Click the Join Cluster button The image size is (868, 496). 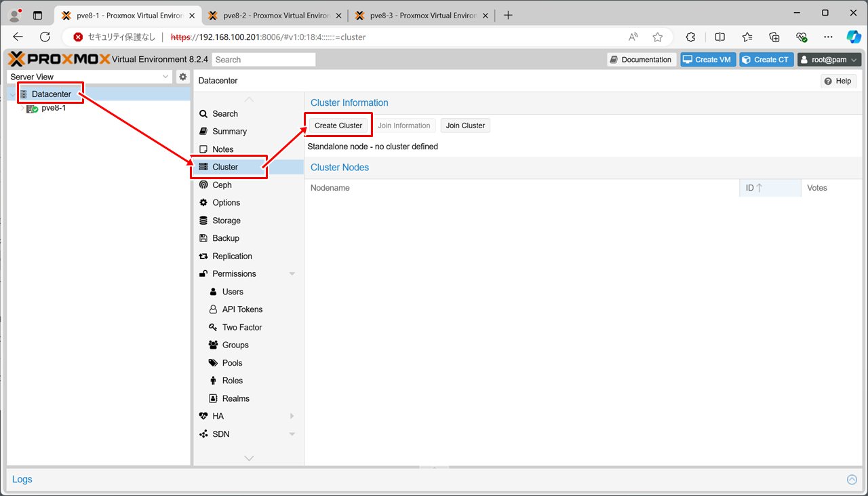(x=465, y=126)
